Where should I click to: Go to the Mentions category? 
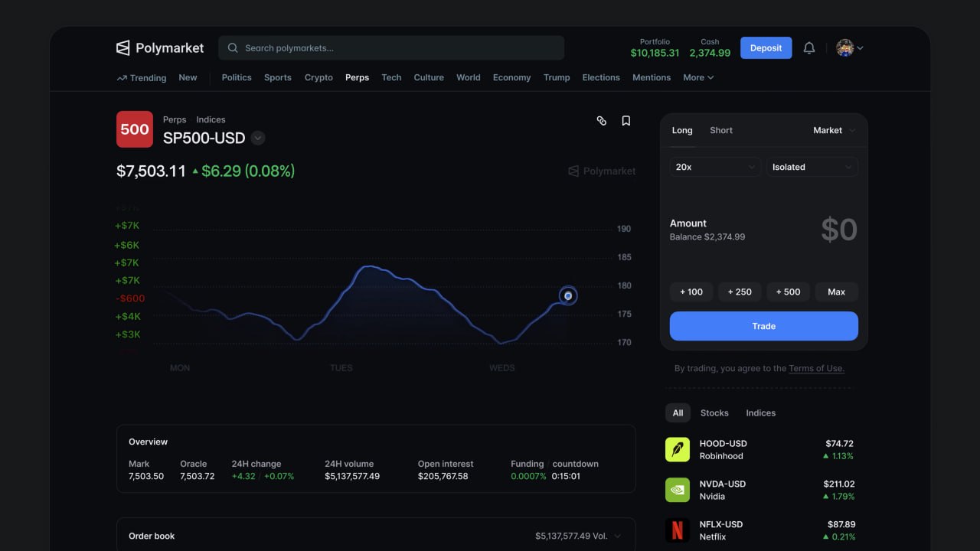pyautogui.click(x=652, y=78)
